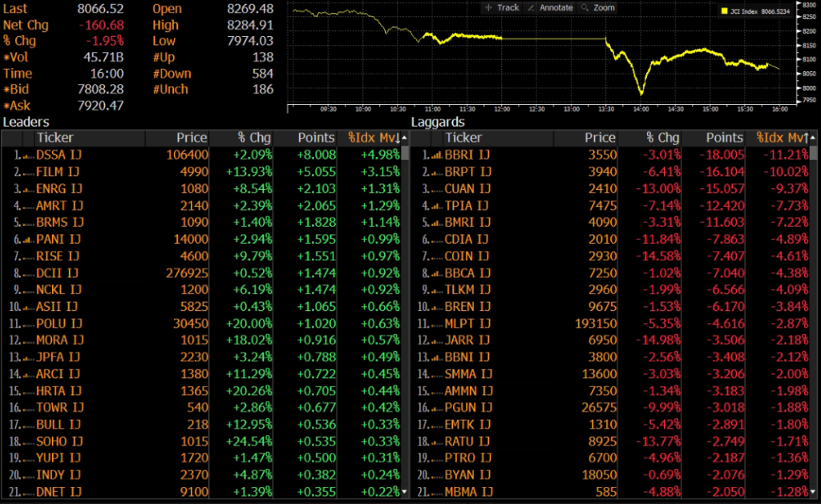Open the mini chart icon beside BBRI IJ
Image resolution: width=821 pixels, height=504 pixels.
tap(435, 155)
